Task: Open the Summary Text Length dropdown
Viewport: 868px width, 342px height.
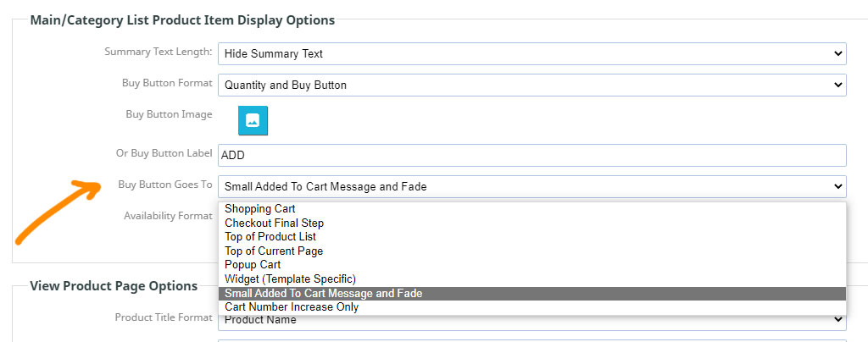Action: click(532, 53)
